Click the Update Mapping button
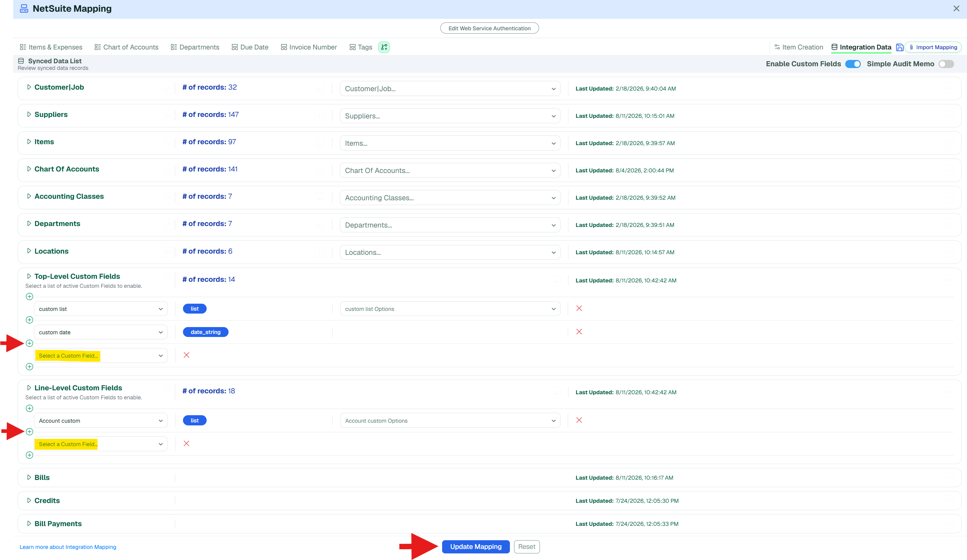 [x=475, y=547]
